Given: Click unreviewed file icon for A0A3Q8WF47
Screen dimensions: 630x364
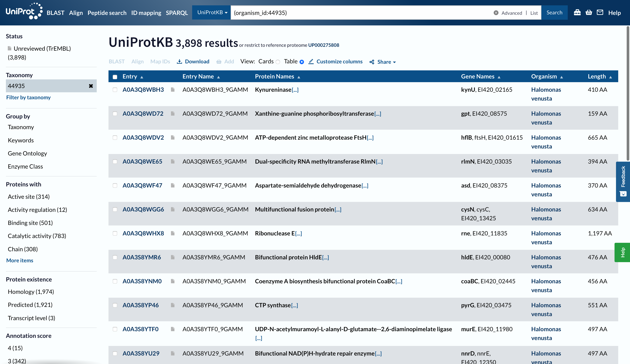Looking at the screenshot, I should pyautogui.click(x=172, y=185).
